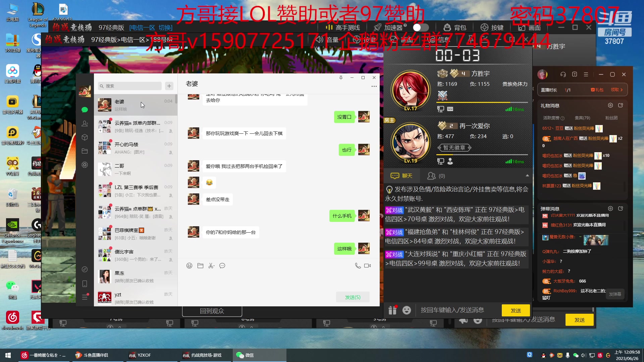Open the WeChat Chats tab icon
The height and width of the screenshot is (362, 644).
[x=85, y=110]
